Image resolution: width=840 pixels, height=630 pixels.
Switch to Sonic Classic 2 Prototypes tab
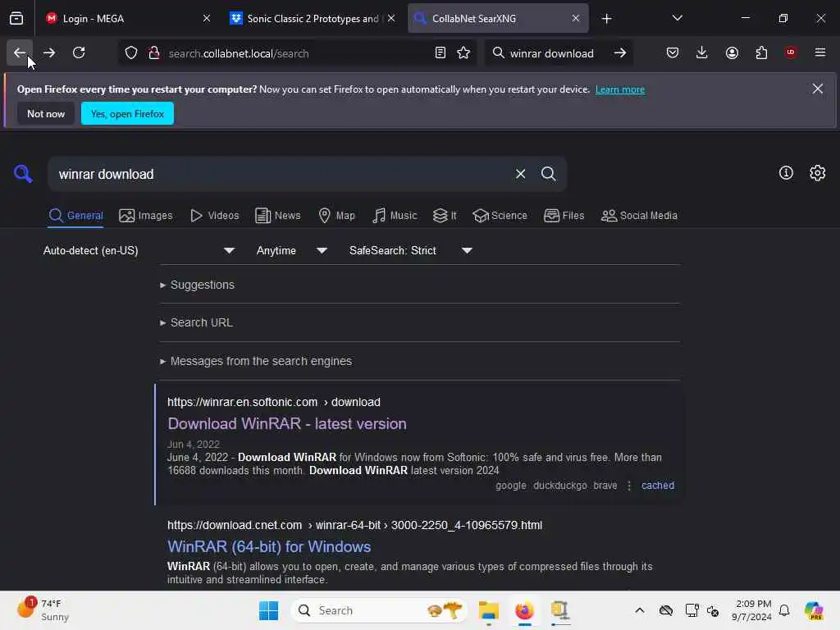pyautogui.click(x=313, y=18)
